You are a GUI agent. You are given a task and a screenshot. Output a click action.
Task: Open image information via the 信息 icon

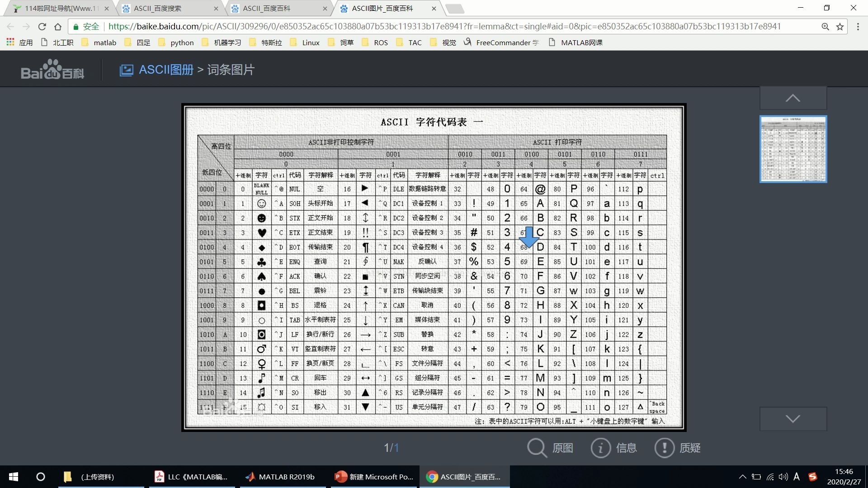(x=600, y=448)
